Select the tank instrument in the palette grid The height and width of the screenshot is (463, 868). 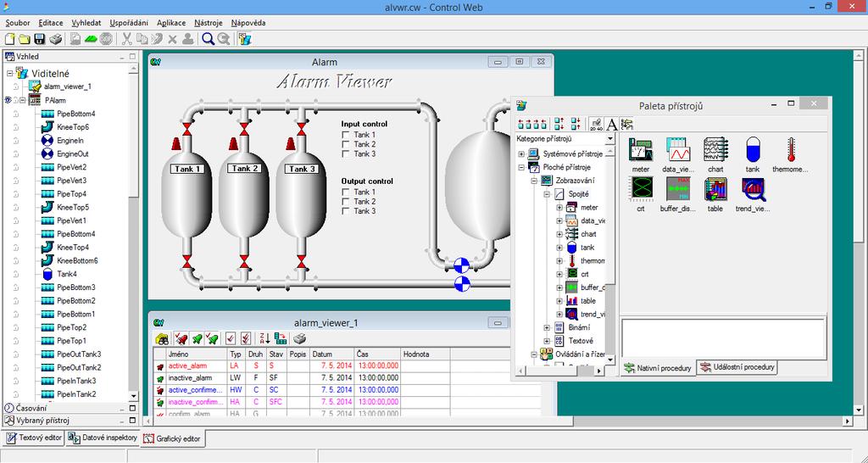click(x=753, y=155)
